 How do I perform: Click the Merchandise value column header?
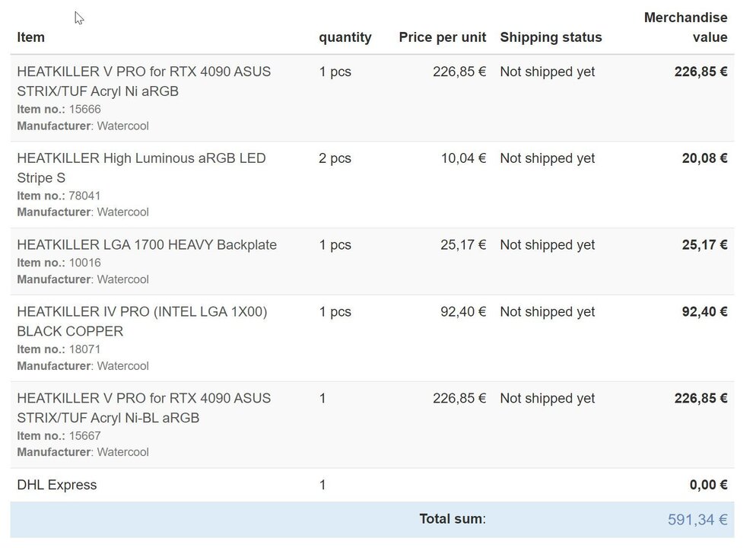(x=685, y=27)
